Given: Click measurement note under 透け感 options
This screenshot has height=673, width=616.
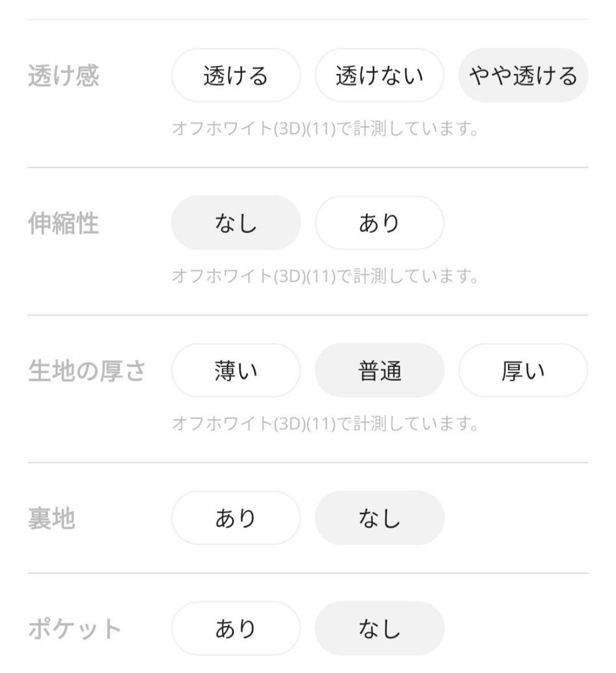Looking at the screenshot, I should tap(325, 128).
